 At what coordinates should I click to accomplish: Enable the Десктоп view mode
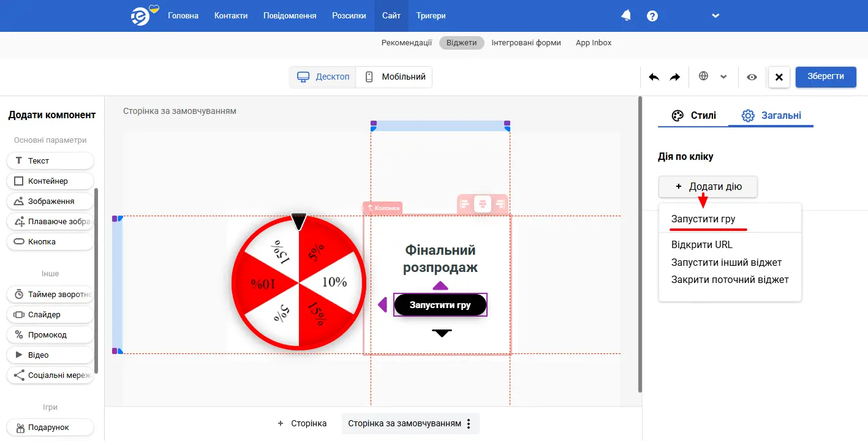pyautogui.click(x=323, y=77)
